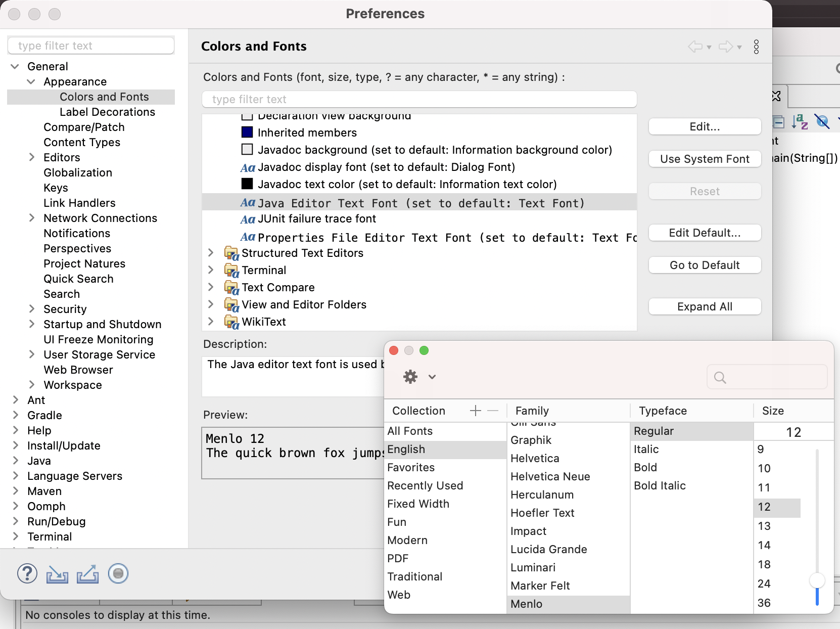Click the three-dot view menu icon
The height and width of the screenshot is (629, 840).
click(x=757, y=47)
